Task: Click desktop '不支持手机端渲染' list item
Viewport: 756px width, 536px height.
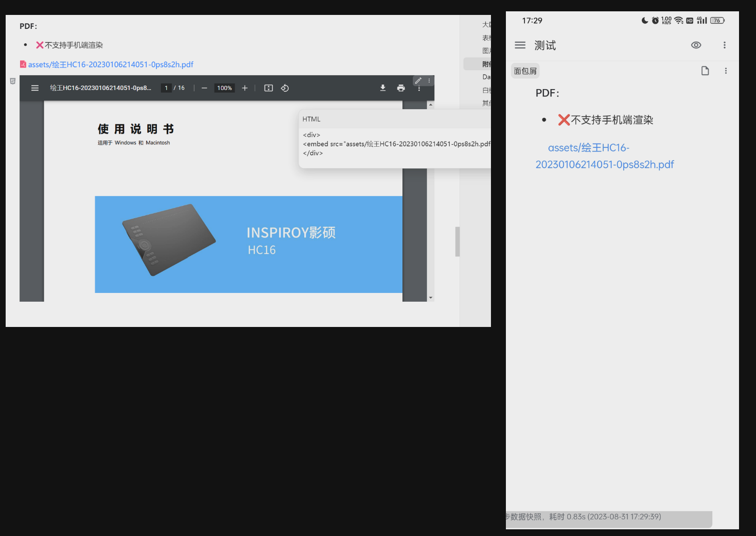Action: click(69, 45)
